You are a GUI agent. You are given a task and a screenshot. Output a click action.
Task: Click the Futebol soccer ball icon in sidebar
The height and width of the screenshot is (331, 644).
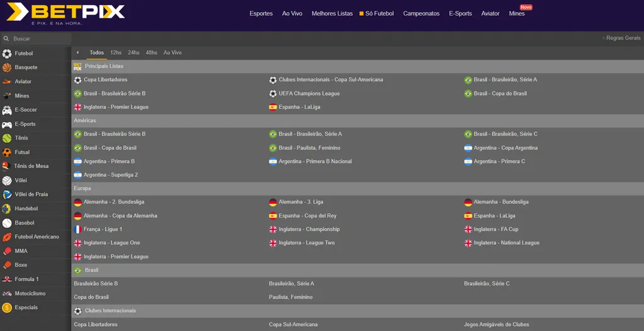tap(7, 53)
